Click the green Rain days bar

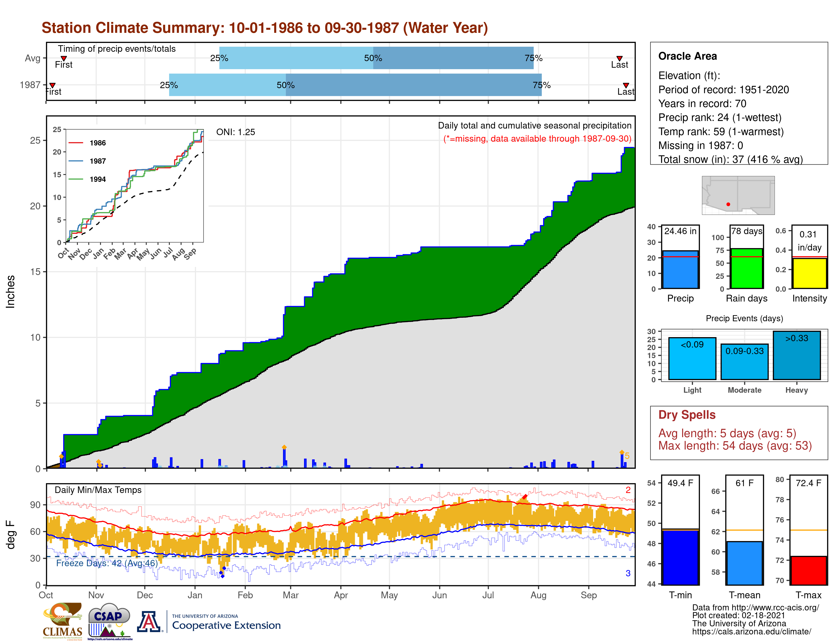pyautogui.click(x=747, y=268)
